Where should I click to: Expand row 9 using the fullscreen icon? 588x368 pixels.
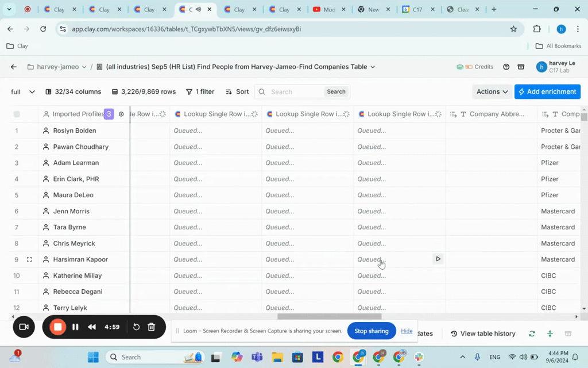(x=29, y=259)
